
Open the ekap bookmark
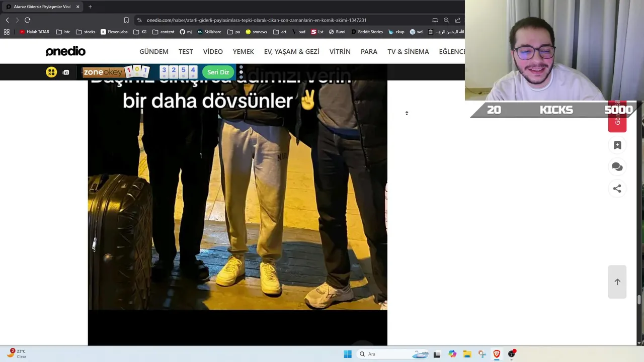point(396,32)
